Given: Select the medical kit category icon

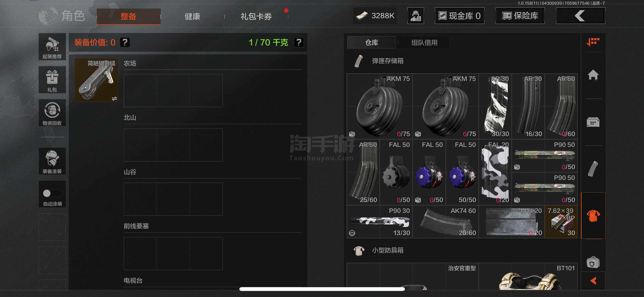Looking at the screenshot, I should [x=593, y=263].
